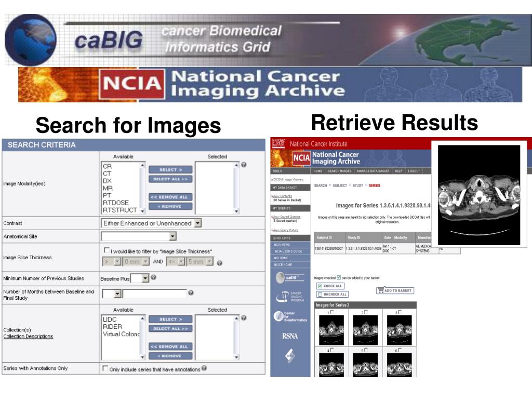The width and height of the screenshot is (532, 399).
Task: Tick checkbox for image 6 in Series 2
Action: tap(400, 350)
